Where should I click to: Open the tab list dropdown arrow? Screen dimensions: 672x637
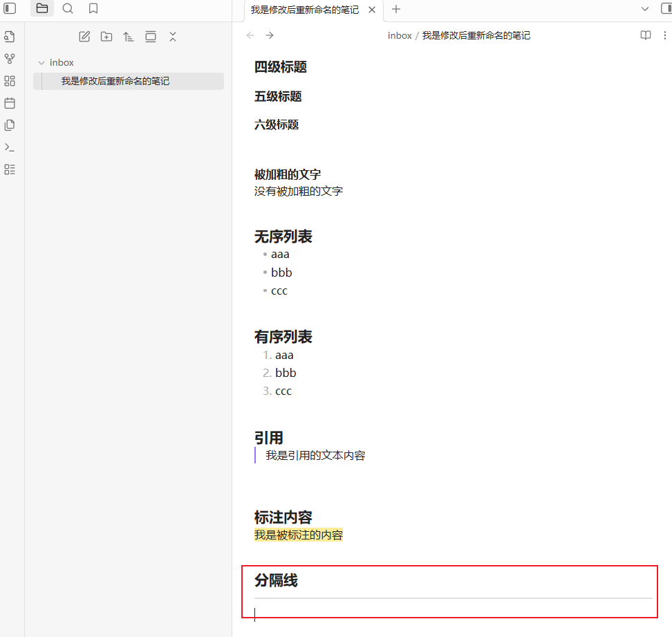pyautogui.click(x=645, y=9)
